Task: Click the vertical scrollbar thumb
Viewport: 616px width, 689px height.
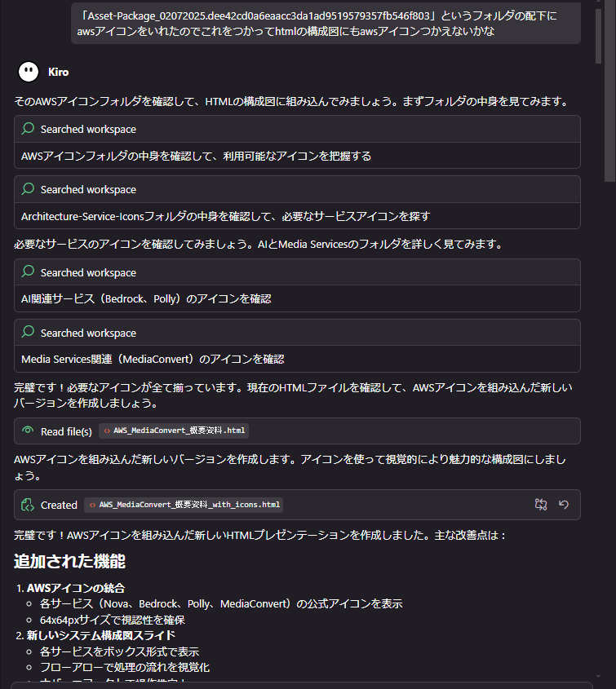Action: click(x=598, y=36)
